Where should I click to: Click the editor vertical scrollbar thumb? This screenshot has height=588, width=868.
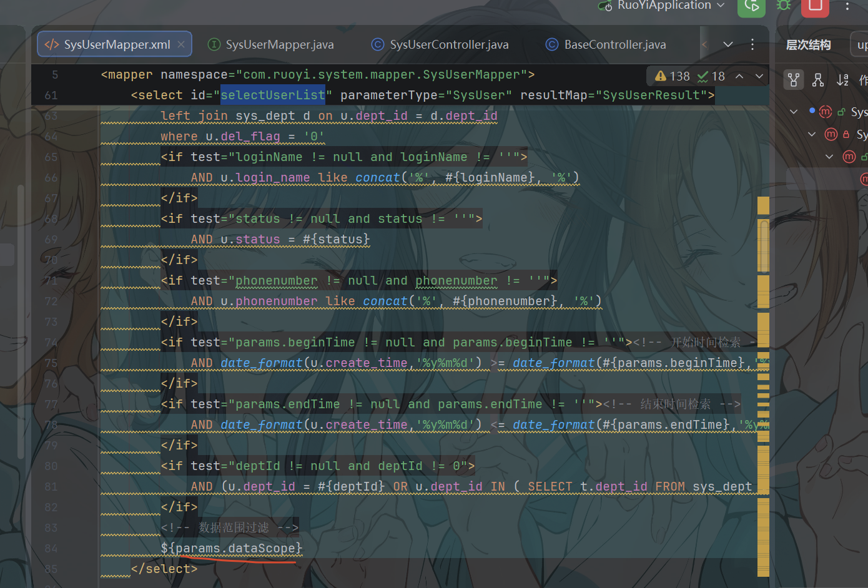pos(763,245)
